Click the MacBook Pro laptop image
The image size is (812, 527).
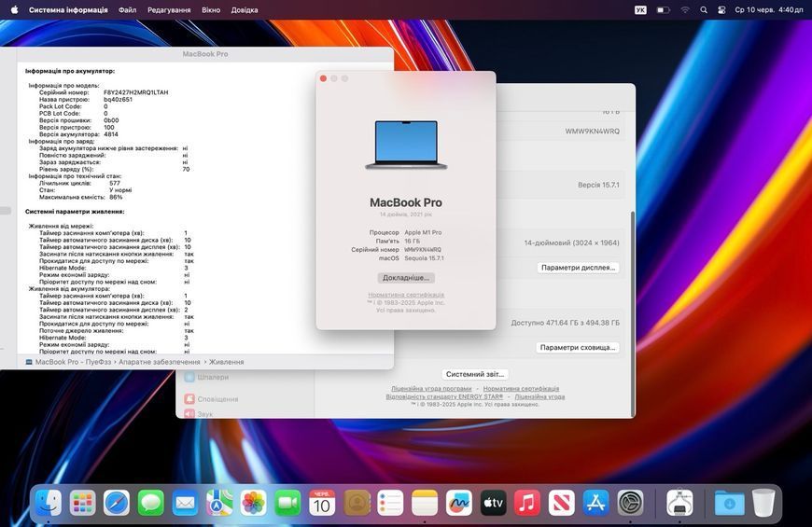pos(406,145)
